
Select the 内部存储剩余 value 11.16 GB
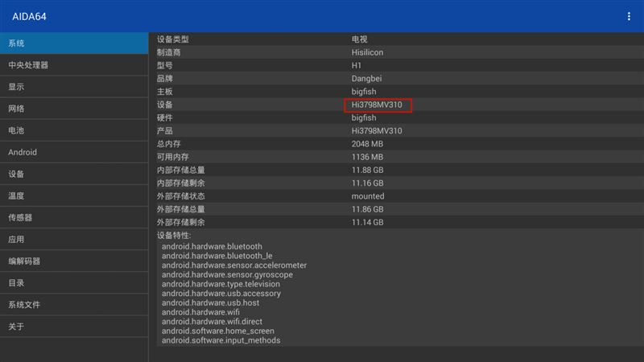pos(367,183)
